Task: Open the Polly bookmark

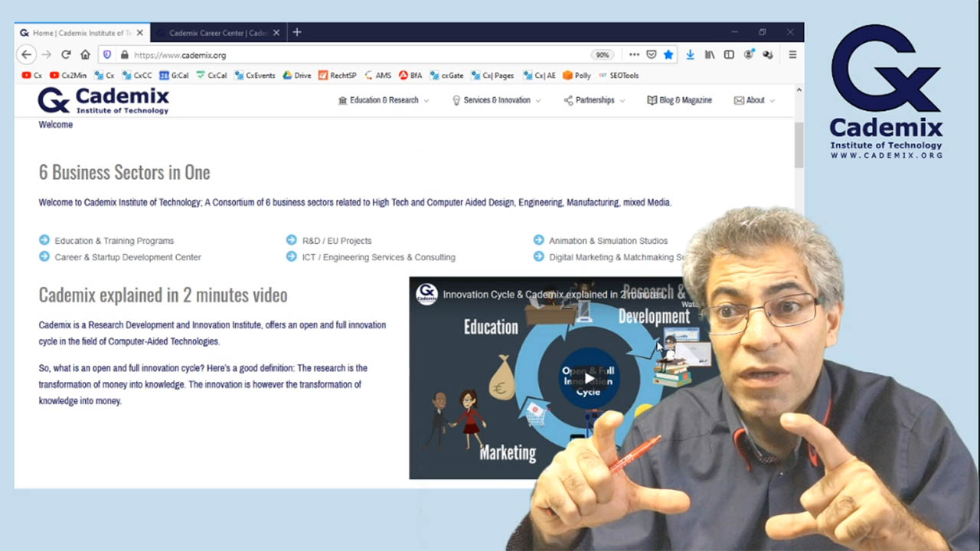Action: tap(577, 75)
